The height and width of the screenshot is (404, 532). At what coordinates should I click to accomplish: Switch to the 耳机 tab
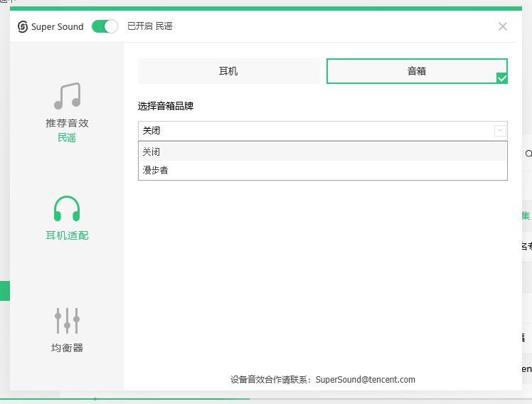click(x=228, y=71)
